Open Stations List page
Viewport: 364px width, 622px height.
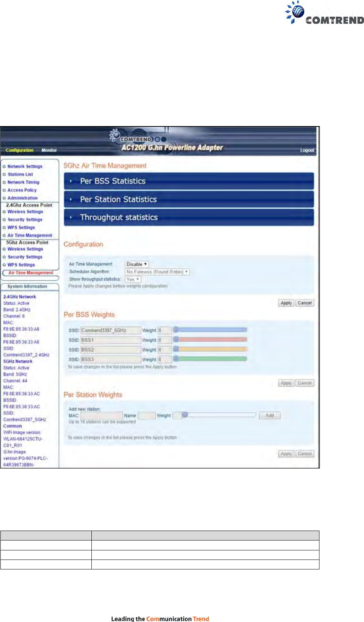pyautogui.click(x=20, y=174)
